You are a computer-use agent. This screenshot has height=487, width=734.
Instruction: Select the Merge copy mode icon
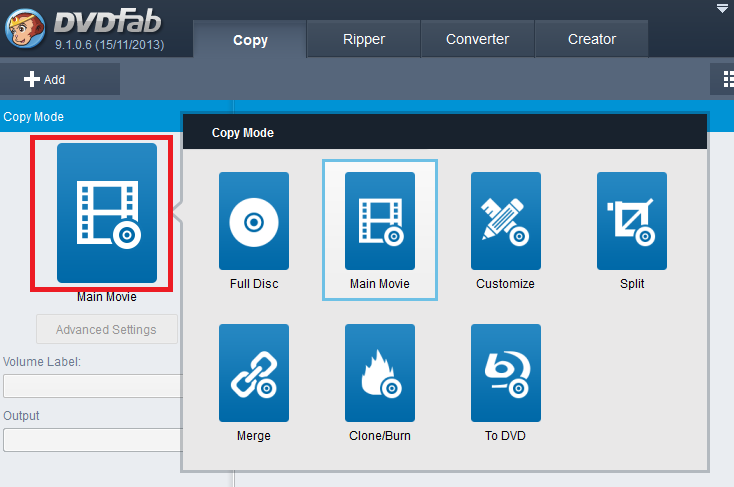click(x=253, y=372)
